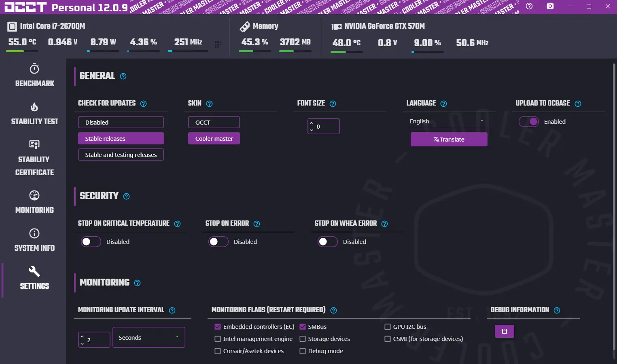
Task: Click the GPU load 9.00 % value
Action: pos(428,43)
